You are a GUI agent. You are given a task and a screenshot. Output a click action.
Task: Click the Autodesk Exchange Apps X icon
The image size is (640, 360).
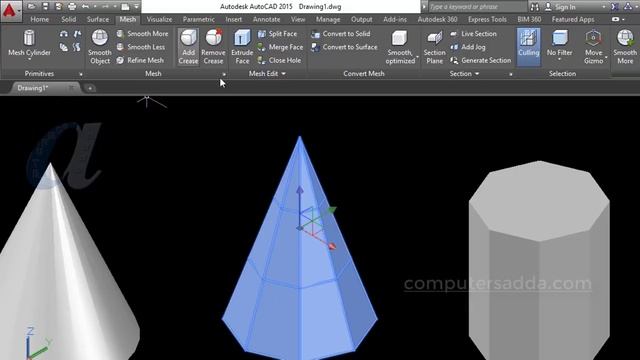tap(614, 7)
